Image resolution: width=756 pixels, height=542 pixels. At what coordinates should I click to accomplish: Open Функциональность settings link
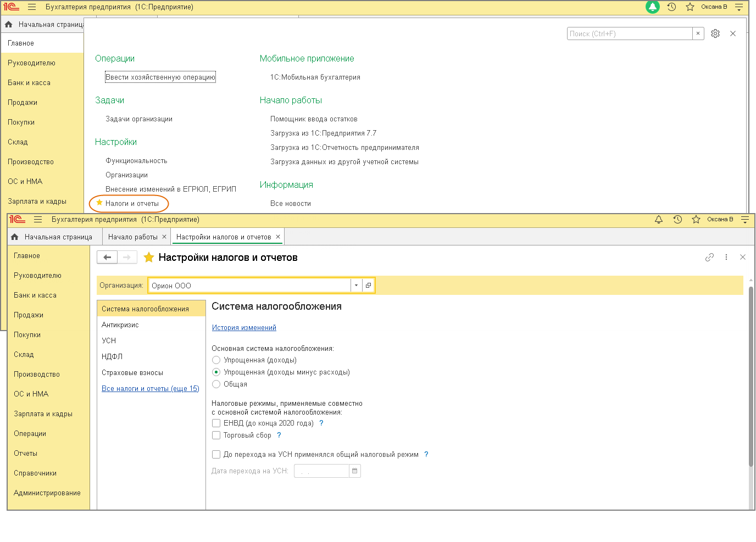[136, 161]
